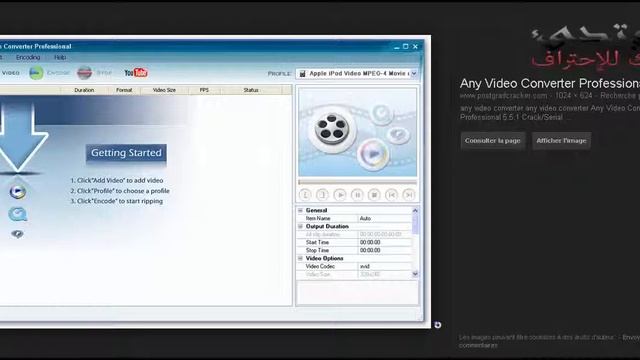The width and height of the screenshot is (640, 360).
Task: Open the YouTube download button
Action: coord(136,73)
